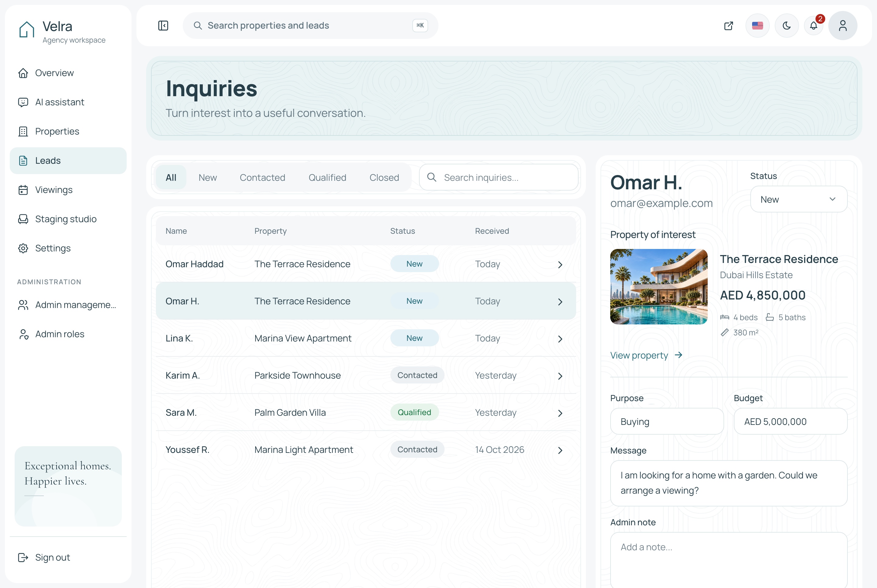Select Marina Light Apartment cell
877x588 pixels.
(x=304, y=450)
